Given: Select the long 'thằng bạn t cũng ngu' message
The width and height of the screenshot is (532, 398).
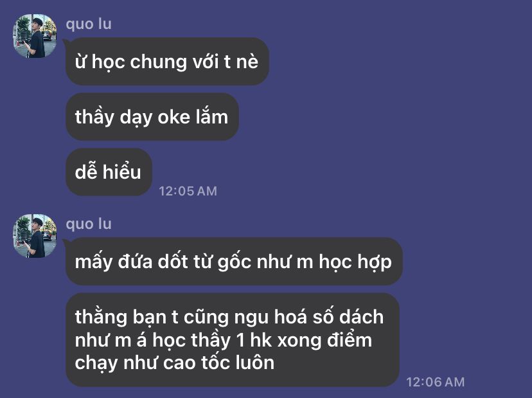Looking at the screenshot, I should [x=233, y=339].
